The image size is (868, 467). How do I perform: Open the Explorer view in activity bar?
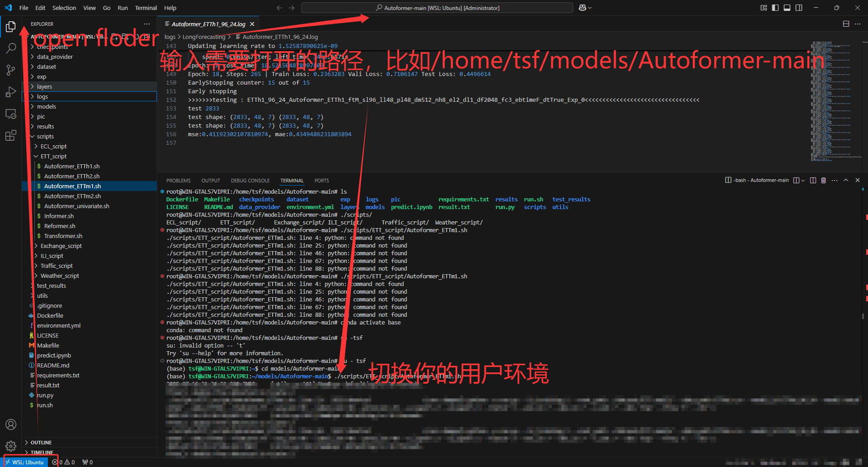[11, 27]
